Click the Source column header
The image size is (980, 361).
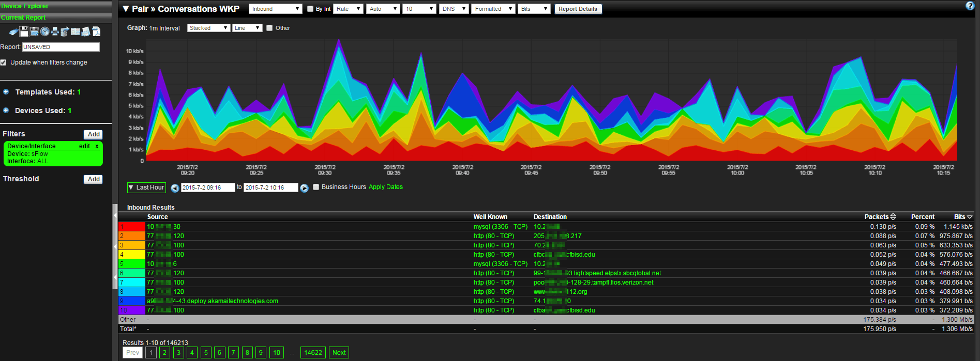[158, 217]
